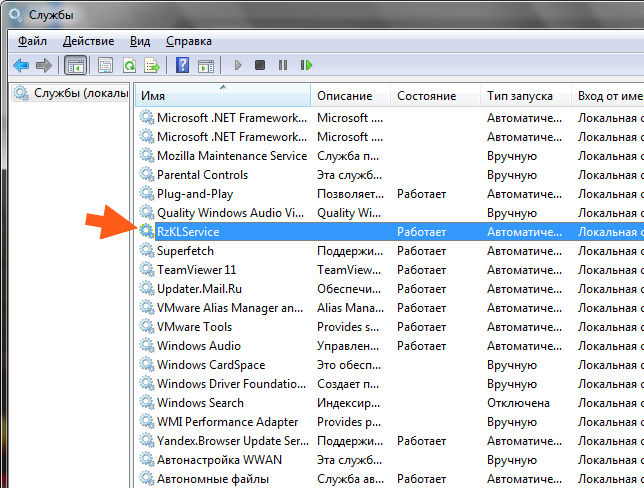Image resolution: width=644 pixels, height=488 pixels.
Task: Click the Forward arrow toolbar icon
Action: (x=44, y=65)
